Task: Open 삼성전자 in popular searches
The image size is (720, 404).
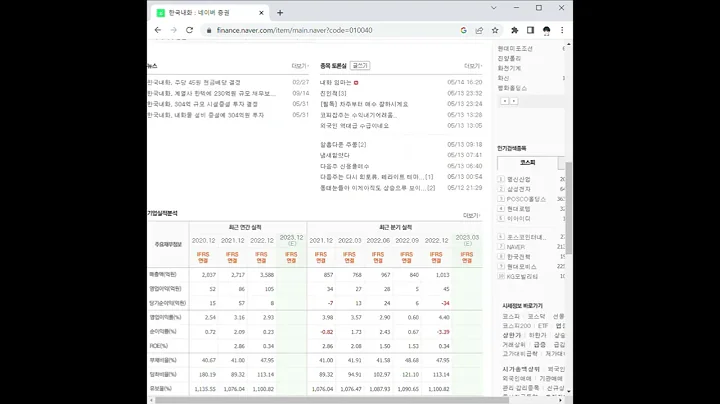Action: click(x=519, y=189)
